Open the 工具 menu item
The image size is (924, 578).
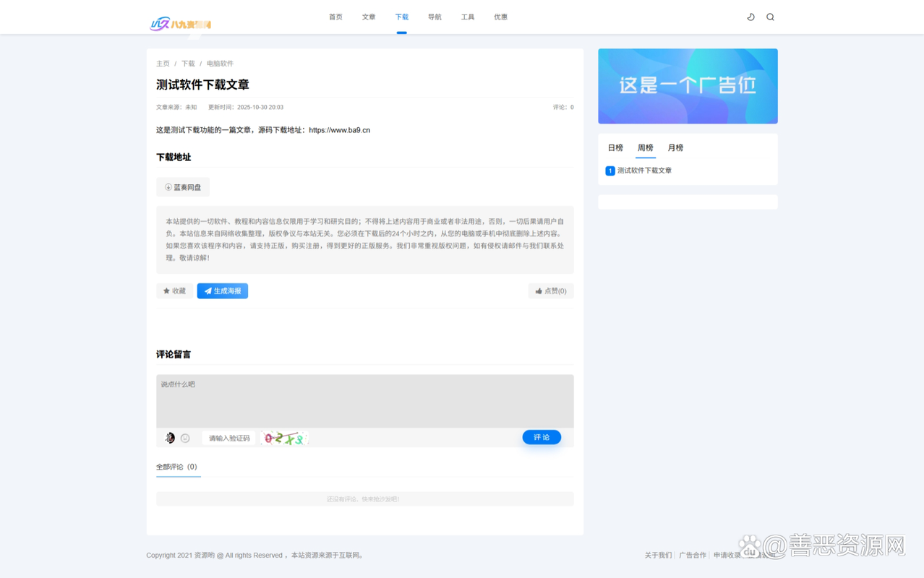(x=467, y=16)
